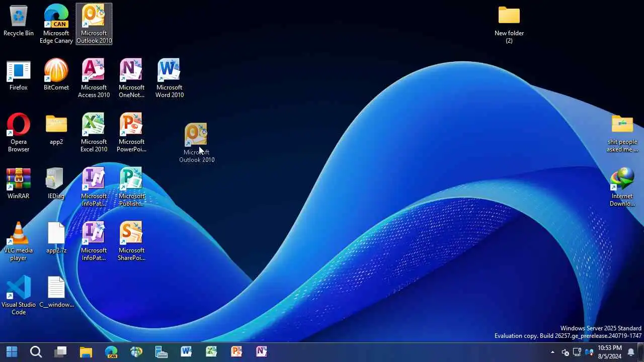Open the Windows Start menu

click(12, 351)
